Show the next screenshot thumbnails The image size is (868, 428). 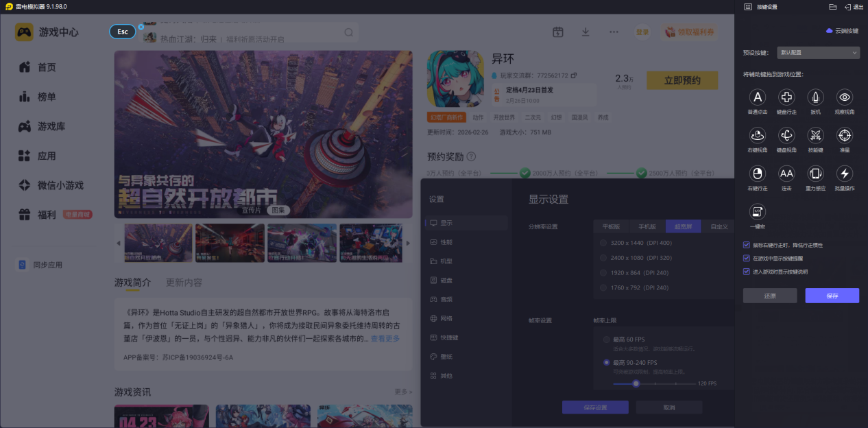pos(408,243)
